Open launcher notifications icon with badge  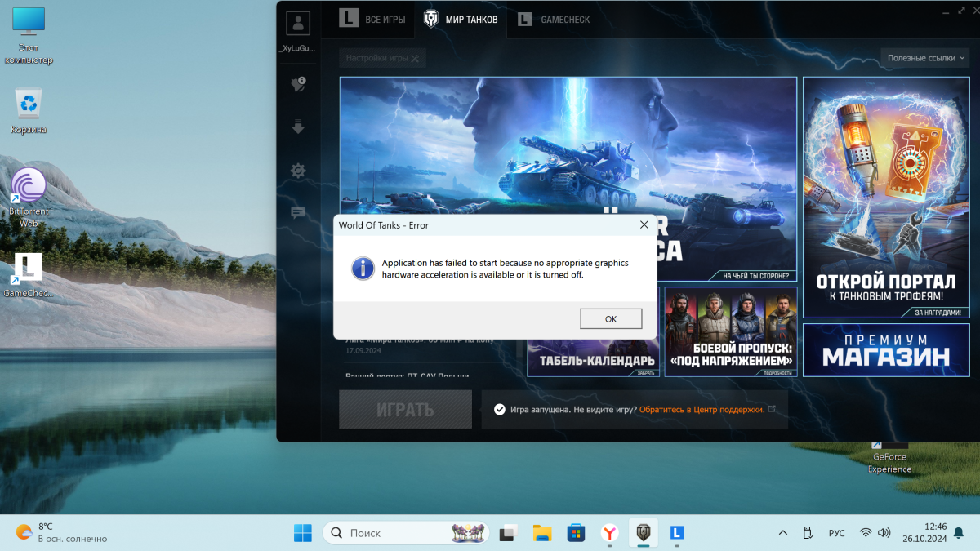pyautogui.click(x=298, y=83)
